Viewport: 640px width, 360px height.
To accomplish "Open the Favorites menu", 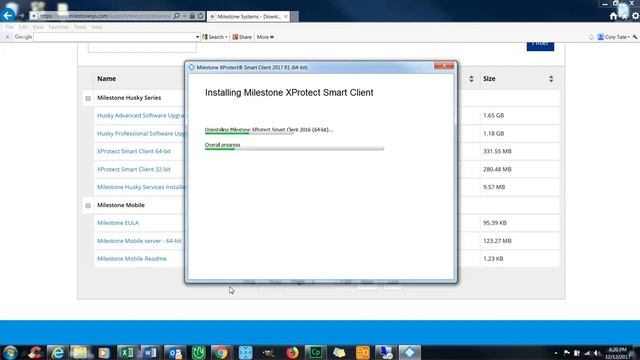I will [59, 27].
